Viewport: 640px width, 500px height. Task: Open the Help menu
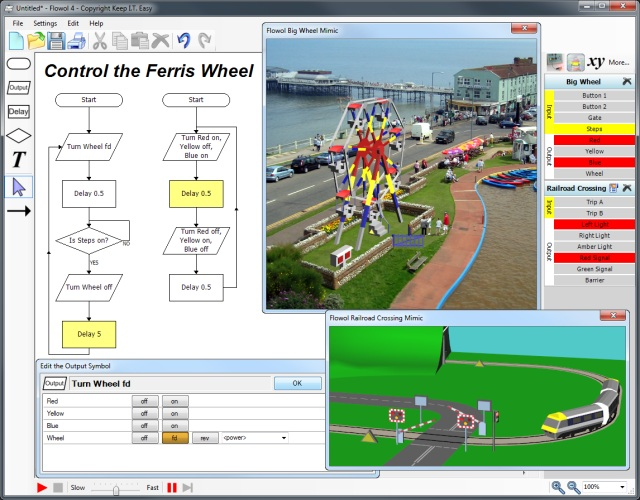tap(96, 22)
